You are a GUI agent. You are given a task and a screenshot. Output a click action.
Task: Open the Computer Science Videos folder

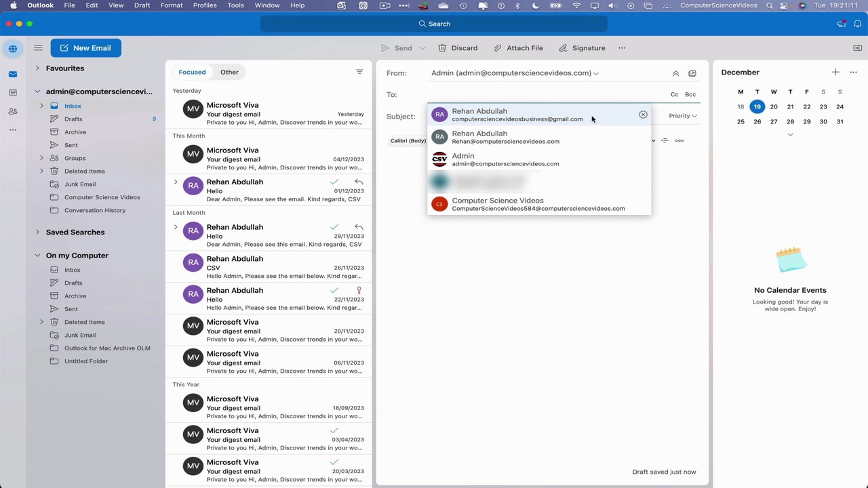[102, 197]
